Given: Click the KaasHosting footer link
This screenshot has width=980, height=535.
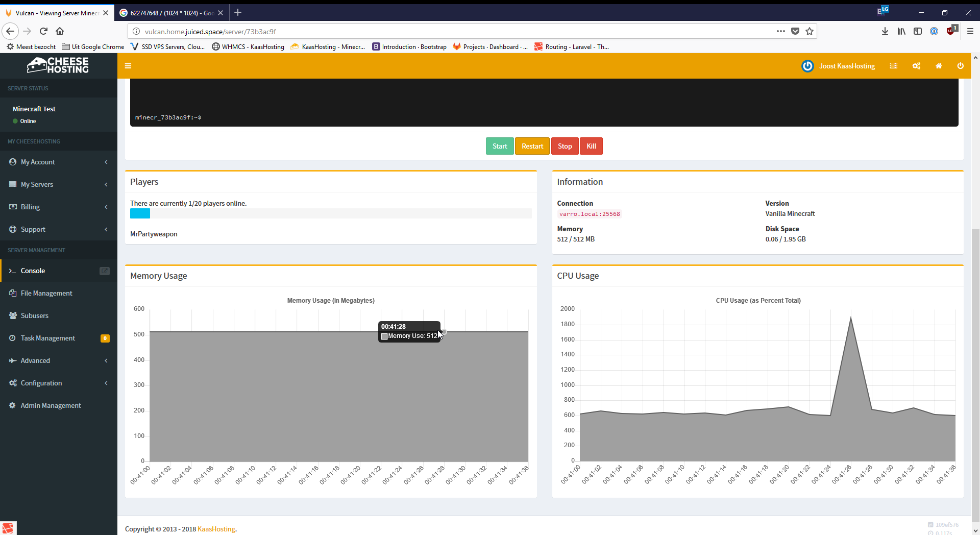Looking at the screenshot, I should pyautogui.click(x=216, y=529).
